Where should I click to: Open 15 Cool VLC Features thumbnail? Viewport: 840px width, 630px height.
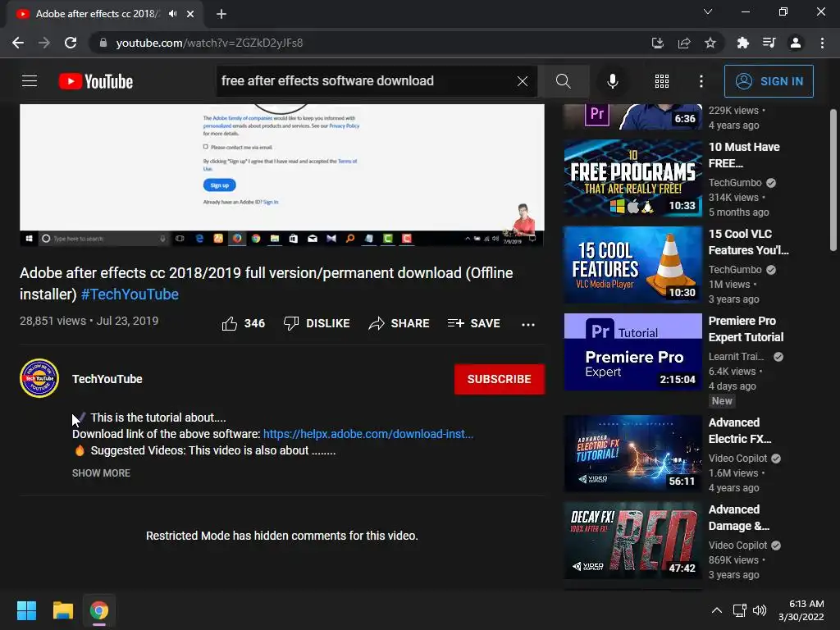[x=632, y=265]
